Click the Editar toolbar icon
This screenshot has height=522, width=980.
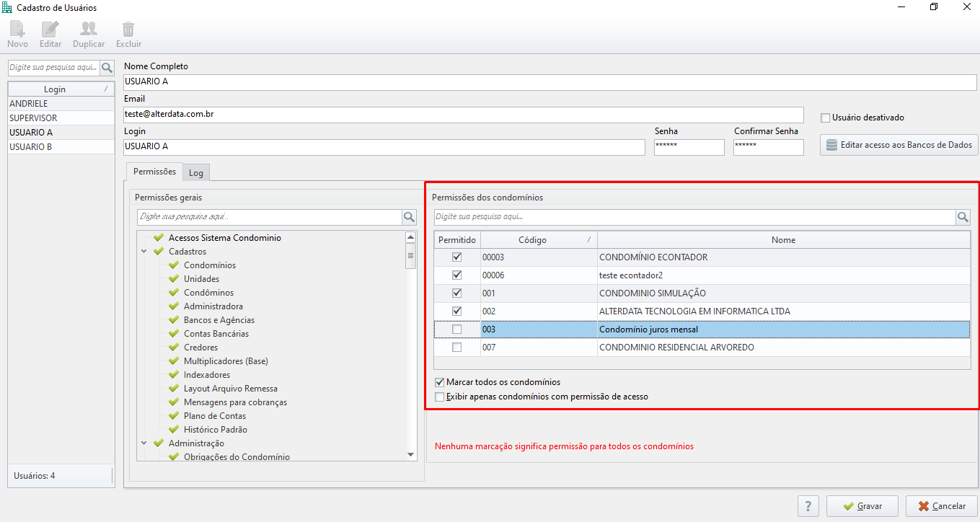point(50,30)
